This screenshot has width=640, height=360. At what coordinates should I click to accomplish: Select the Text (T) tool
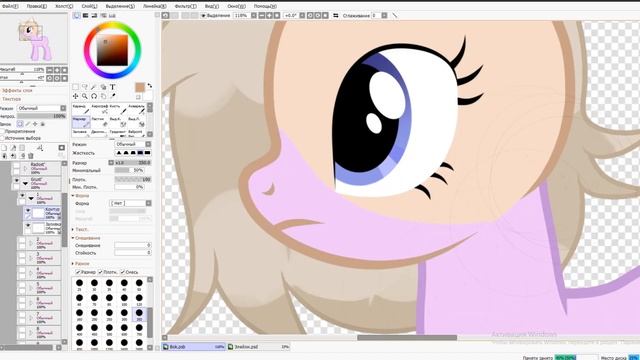(113, 87)
